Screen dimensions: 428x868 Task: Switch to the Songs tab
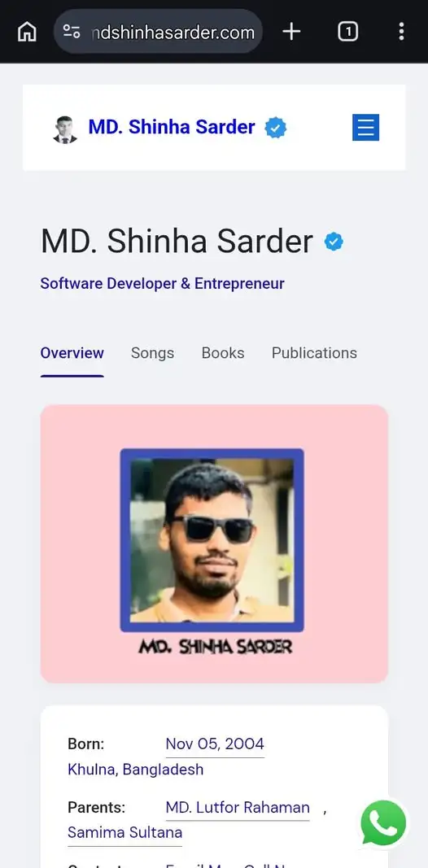pos(152,352)
